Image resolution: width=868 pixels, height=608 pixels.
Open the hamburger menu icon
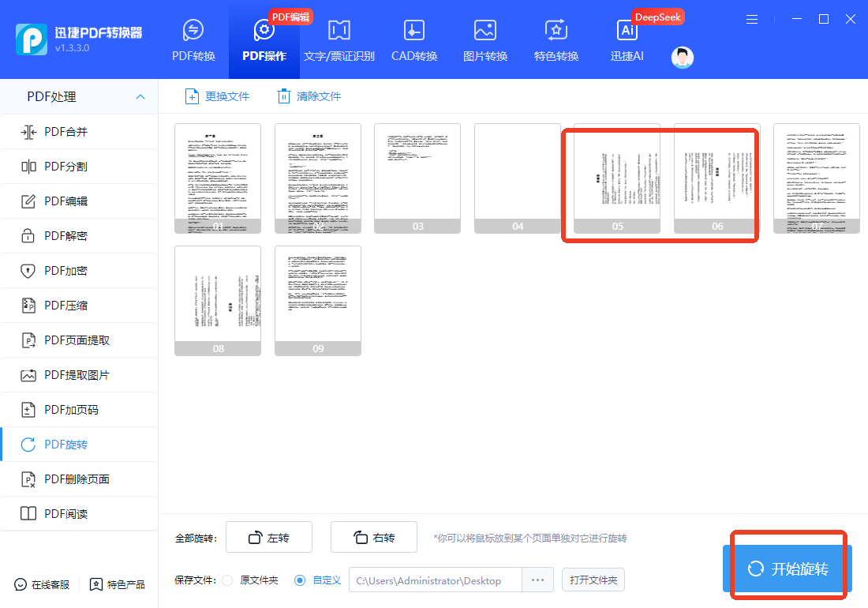tap(752, 20)
